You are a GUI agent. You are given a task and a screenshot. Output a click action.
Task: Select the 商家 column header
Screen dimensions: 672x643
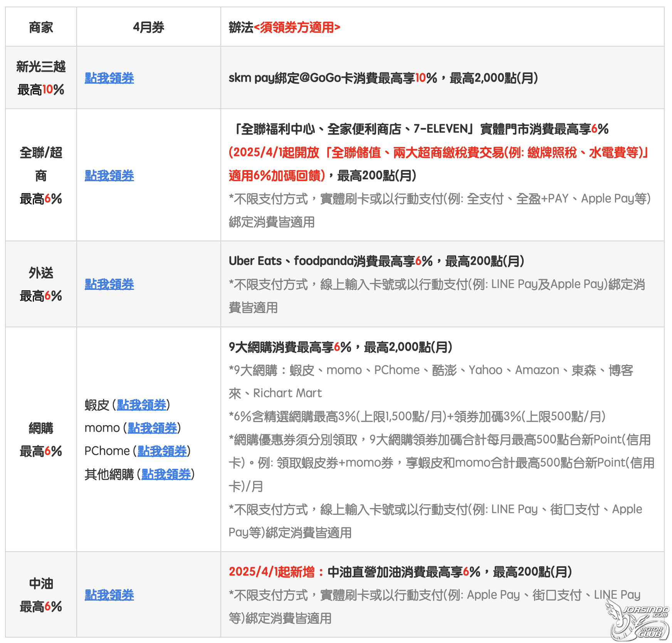pyautogui.click(x=41, y=27)
